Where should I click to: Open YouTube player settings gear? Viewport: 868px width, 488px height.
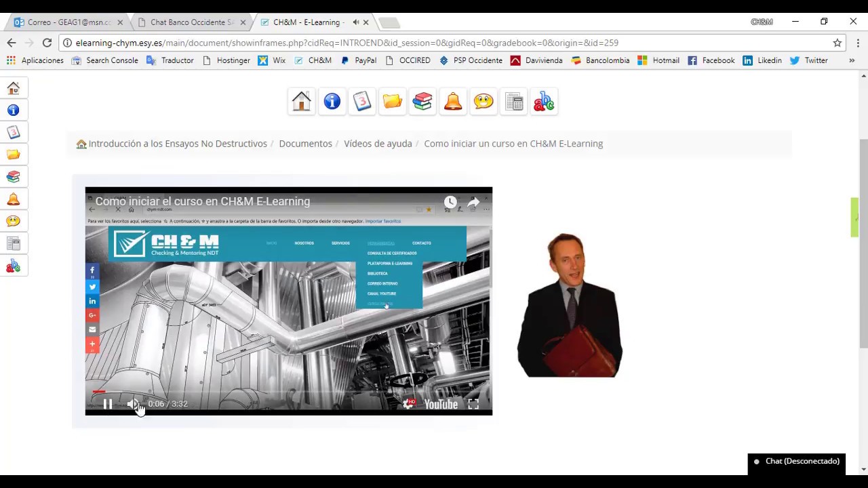tap(408, 404)
